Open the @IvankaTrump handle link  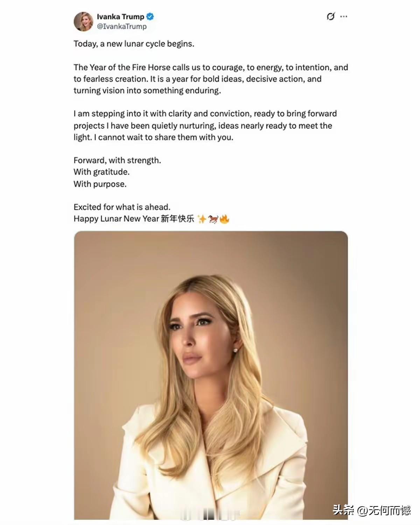(x=122, y=26)
